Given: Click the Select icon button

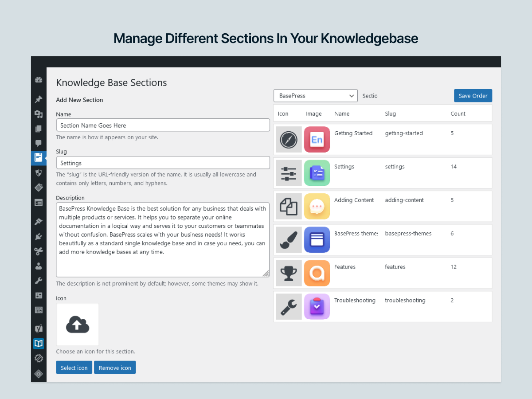Looking at the screenshot, I should pyautogui.click(x=74, y=368).
